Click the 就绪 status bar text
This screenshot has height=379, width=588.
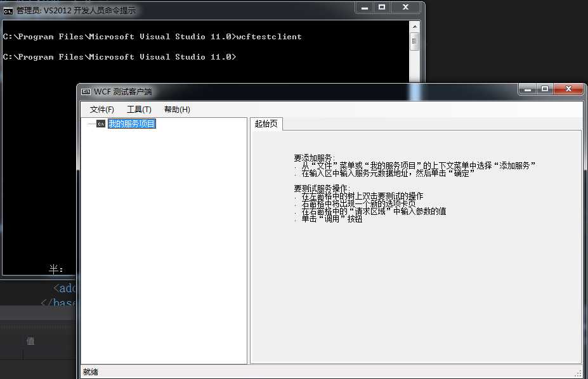(91, 371)
